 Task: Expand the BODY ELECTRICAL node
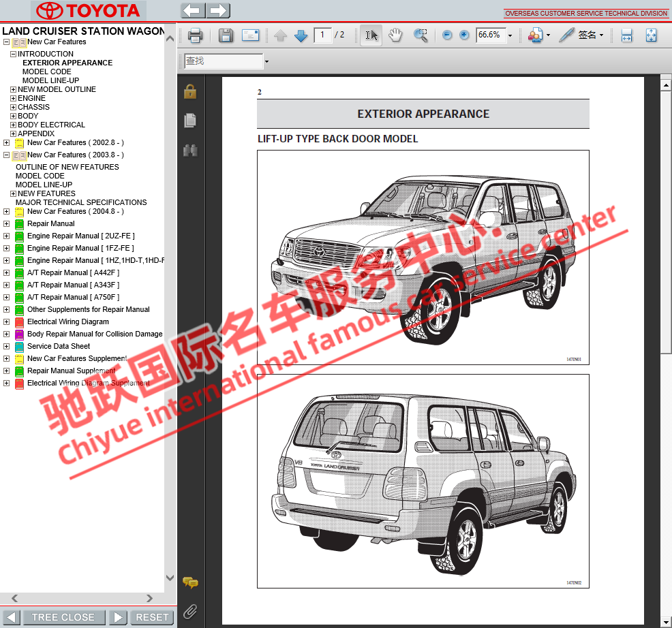[13, 125]
